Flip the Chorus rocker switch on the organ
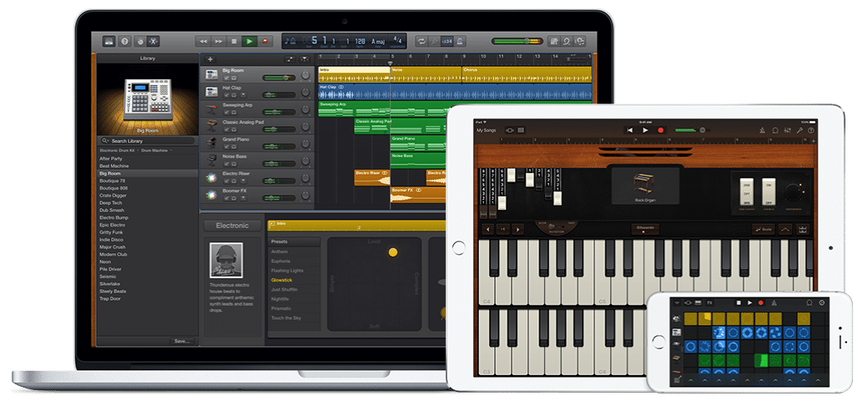Image resolution: width=868 pixels, height=401 pixels. (770, 190)
